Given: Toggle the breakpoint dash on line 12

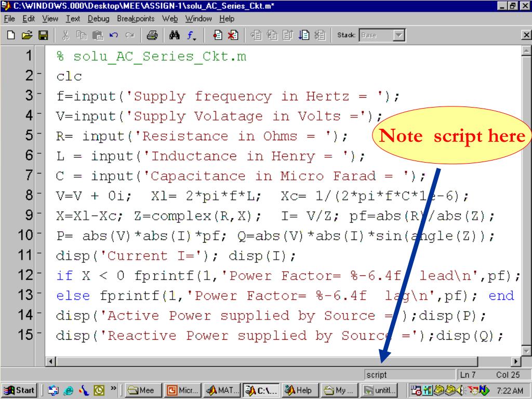Looking at the screenshot, I should [39, 274].
